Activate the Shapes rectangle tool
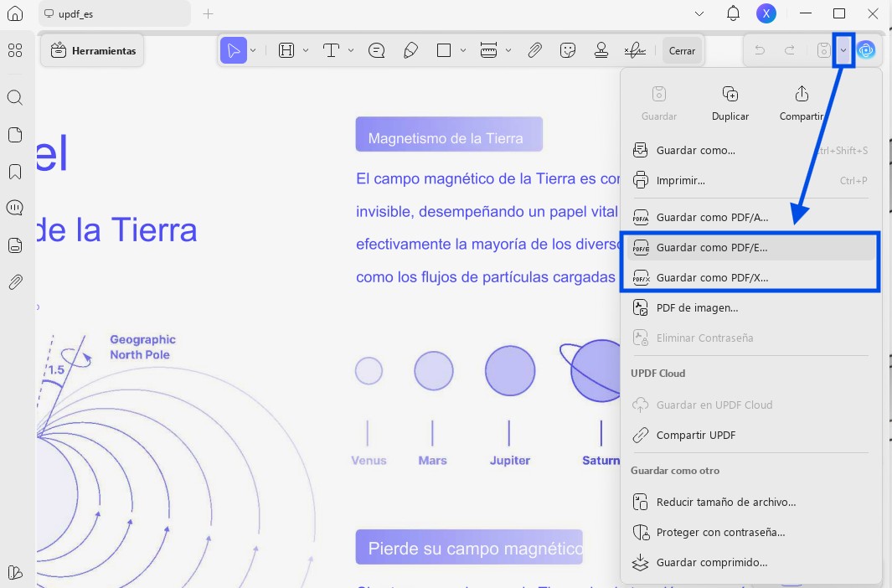Viewport: 892px width, 588px height. [444, 49]
